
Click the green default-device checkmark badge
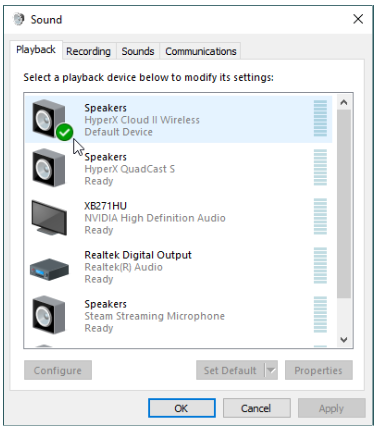point(64,132)
